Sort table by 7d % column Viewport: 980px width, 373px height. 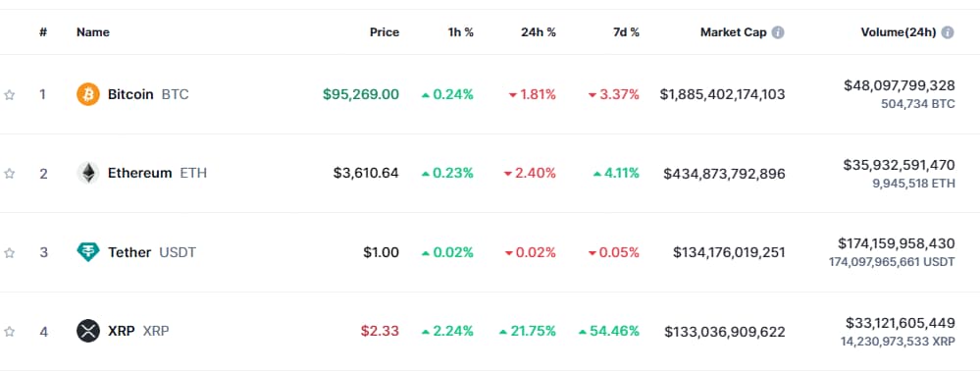pyautogui.click(x=626, y=32)
